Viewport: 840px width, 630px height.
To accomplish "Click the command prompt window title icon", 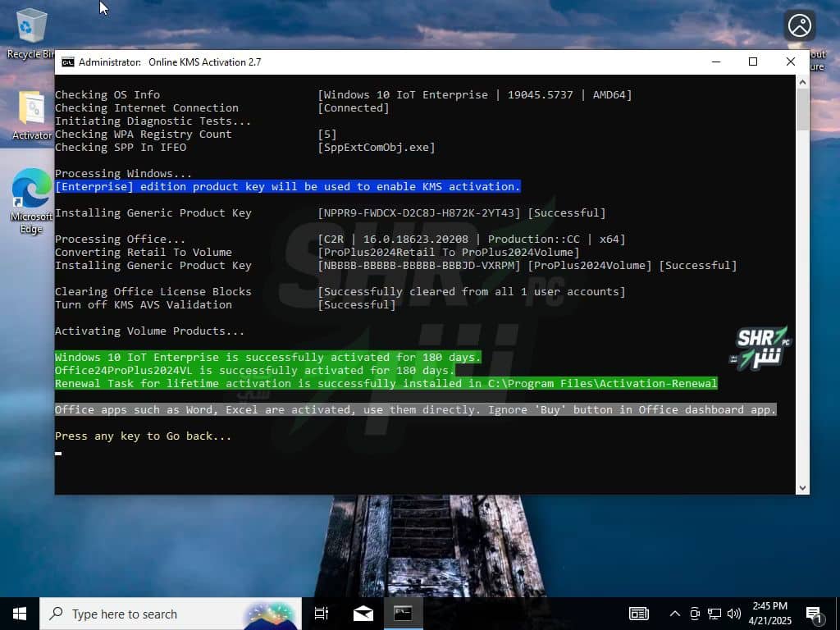I will [67, 62].
